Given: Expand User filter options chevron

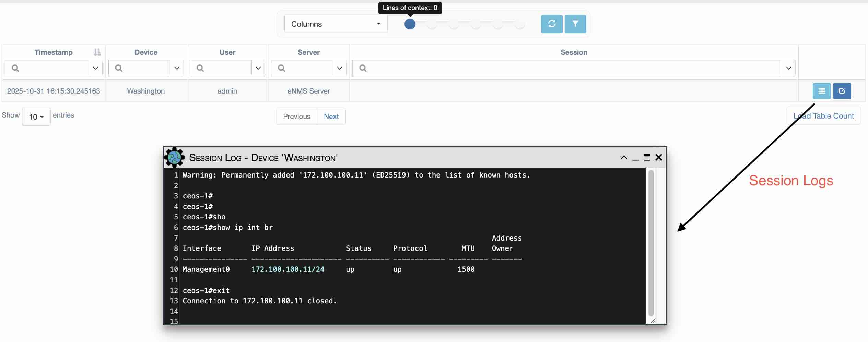Looking at the screenshot, I should pos(258,68).
